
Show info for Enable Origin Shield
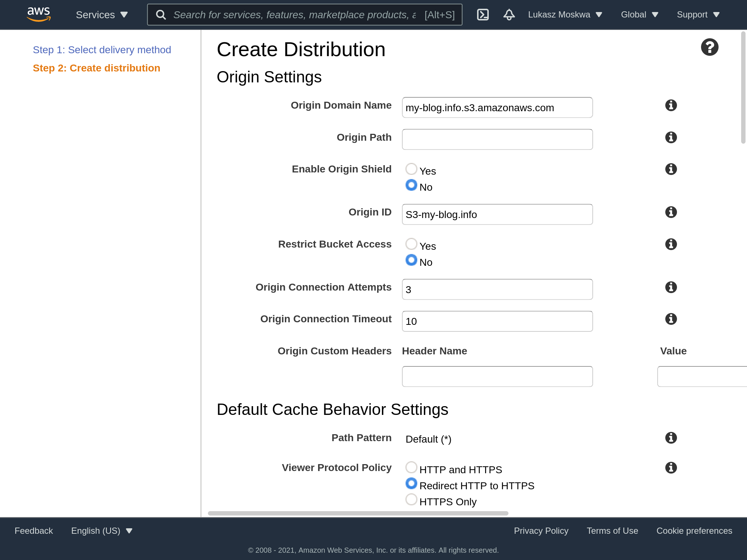671,169
